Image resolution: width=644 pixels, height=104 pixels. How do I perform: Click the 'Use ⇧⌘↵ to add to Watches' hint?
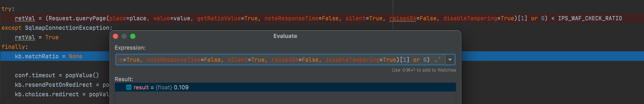424,70
